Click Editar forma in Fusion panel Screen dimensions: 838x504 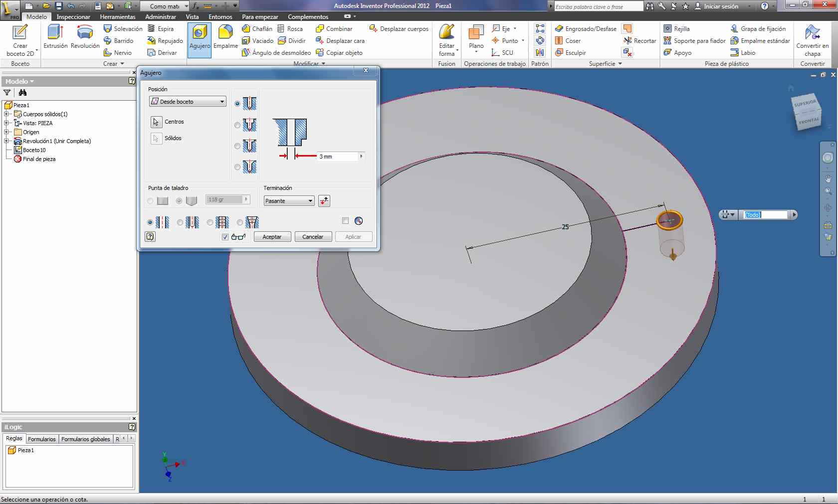point(447,40)
